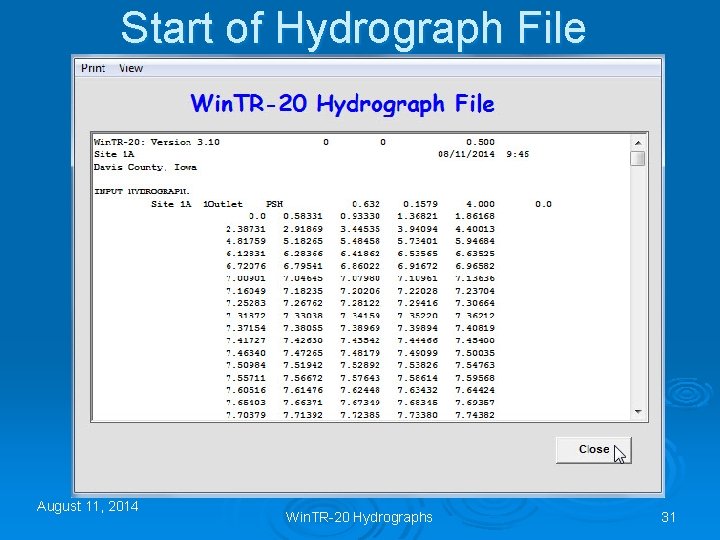
Task: Click the value 6.63525
Action: pos(475,253)
